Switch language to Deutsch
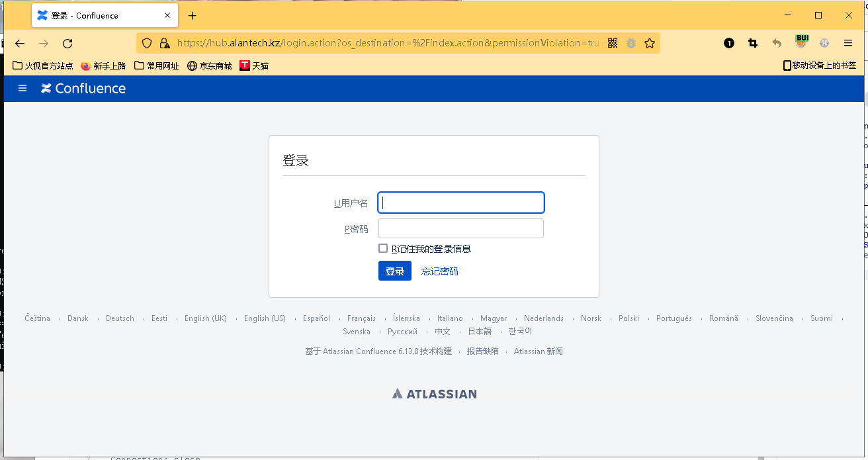This screenshot has width=868, height=460. 120,318
